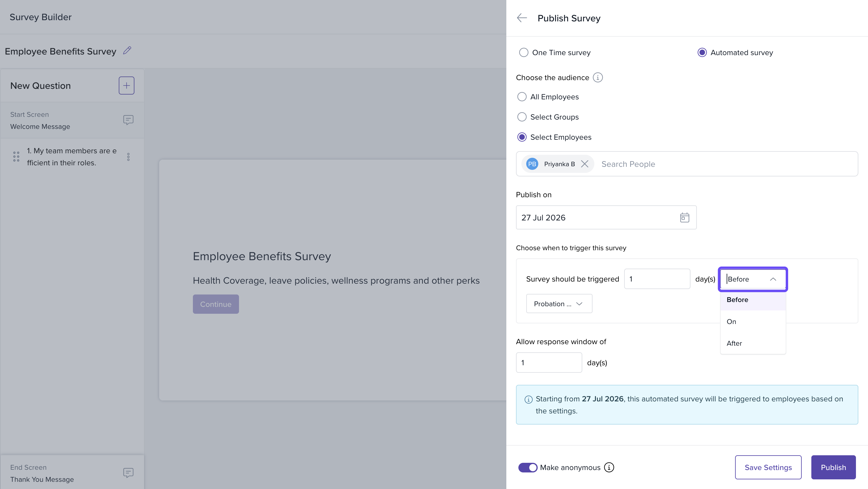Choose Select Groups audience
The image size is (868, 489).
[x=522, y=117]
